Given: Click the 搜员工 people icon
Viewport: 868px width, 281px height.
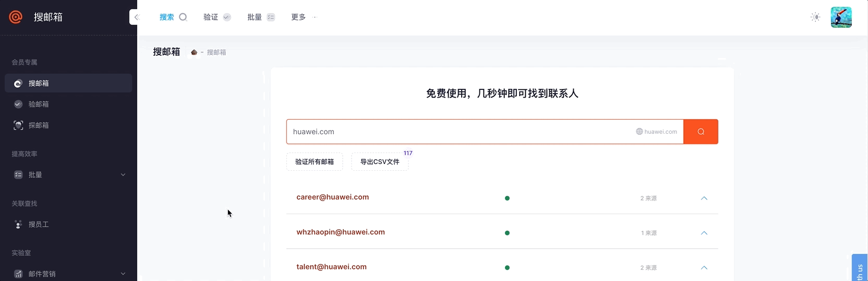Looking at the screenshot, I should pos(18,224).
